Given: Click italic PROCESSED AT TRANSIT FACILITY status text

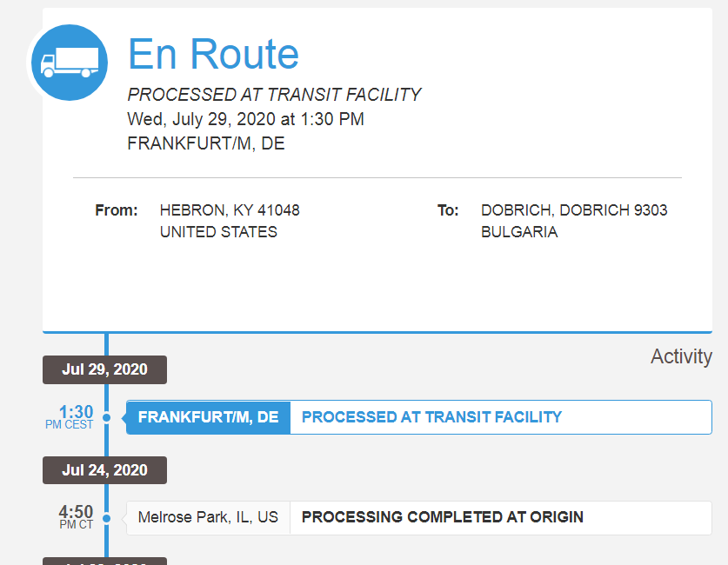Looking at the screenshot, I should [x=274, y=95].
